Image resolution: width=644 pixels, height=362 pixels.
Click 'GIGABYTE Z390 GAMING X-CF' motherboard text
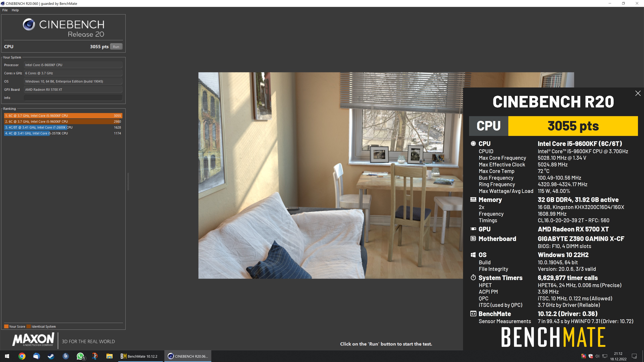click(x=581, y=239)
